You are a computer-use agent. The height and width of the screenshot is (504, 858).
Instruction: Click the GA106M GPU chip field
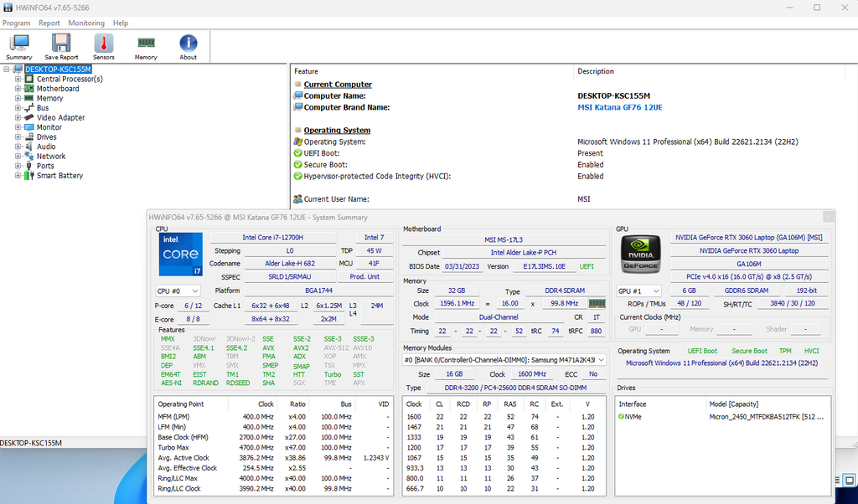pyautogui.click(x=749, y=264)
